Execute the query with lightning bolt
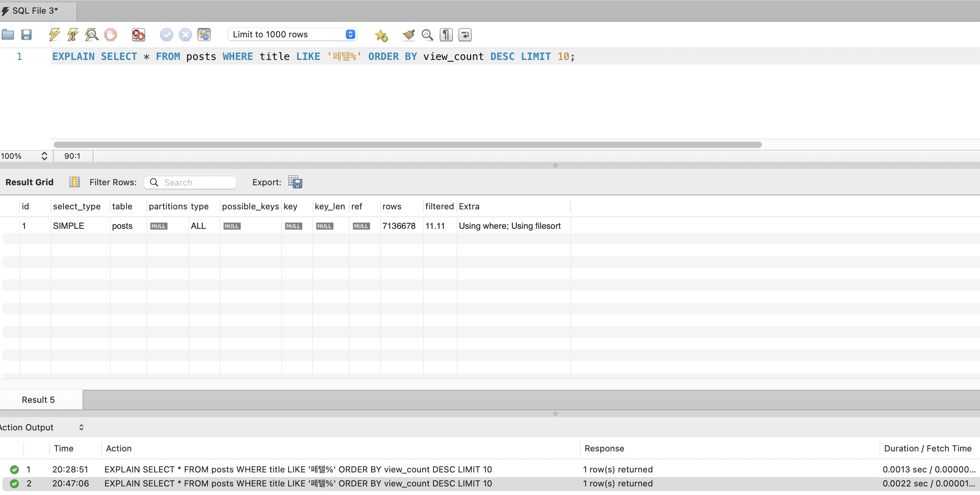 tap(54, 35)
